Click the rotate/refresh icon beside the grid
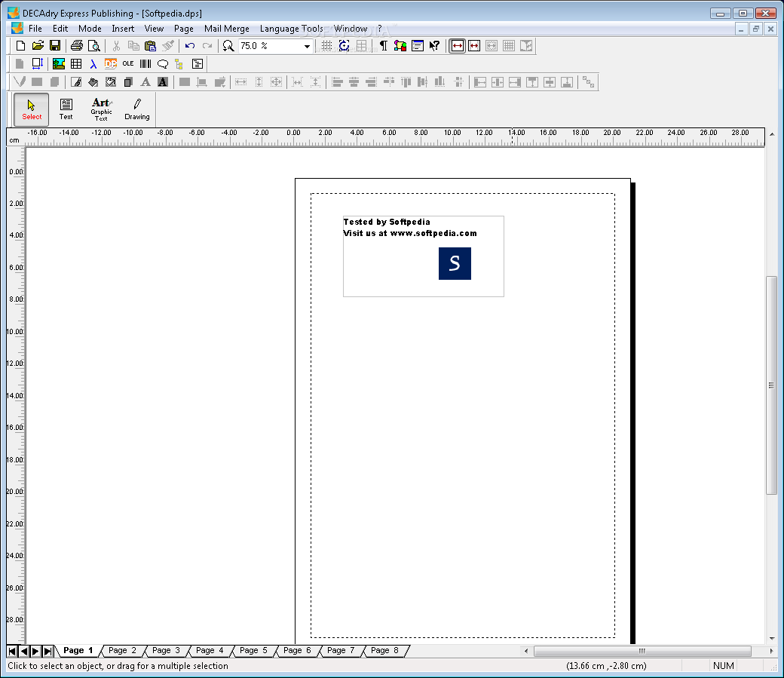 344,46
